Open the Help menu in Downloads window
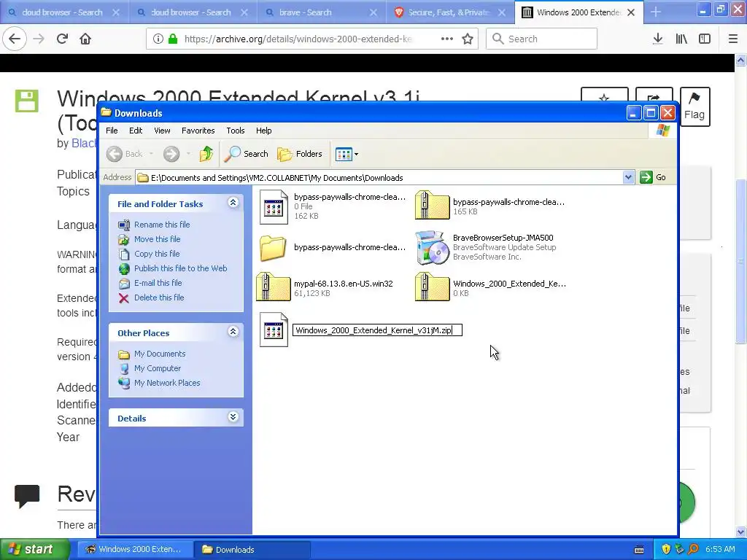 pyautogui.click(x=263, y=131)
